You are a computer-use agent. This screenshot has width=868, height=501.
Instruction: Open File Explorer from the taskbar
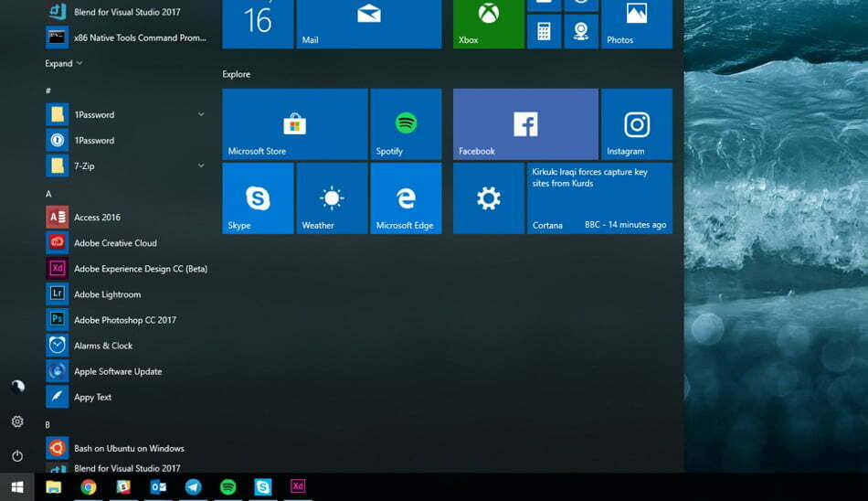point(54,486)
